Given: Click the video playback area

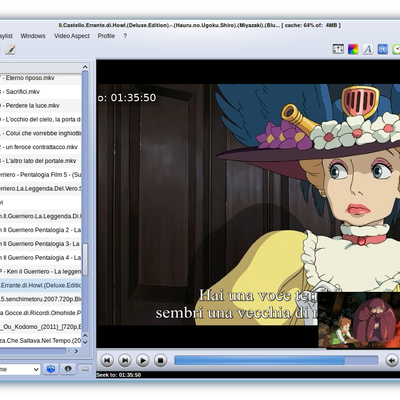Looking at the screenshot, I should tap(248, 204).
